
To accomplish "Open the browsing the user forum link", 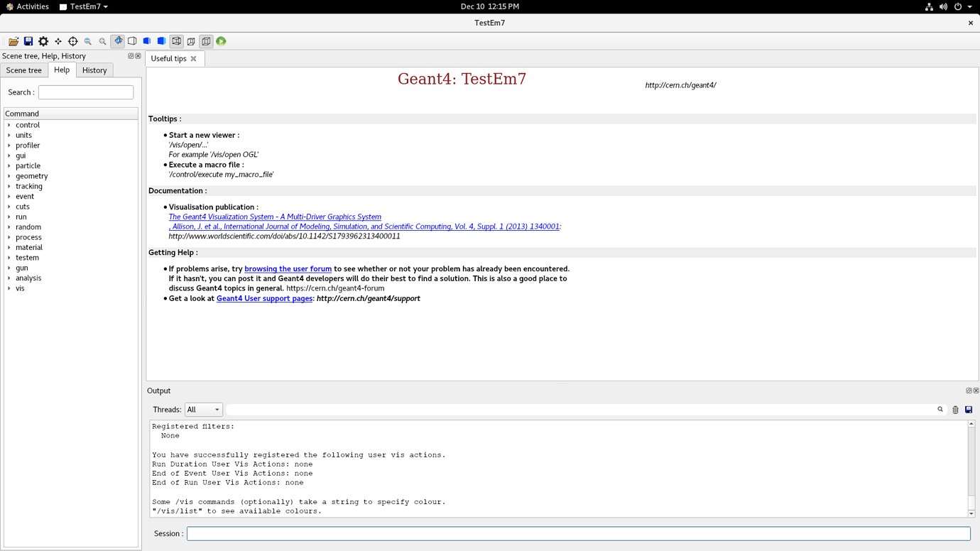I will click(288, 269).
